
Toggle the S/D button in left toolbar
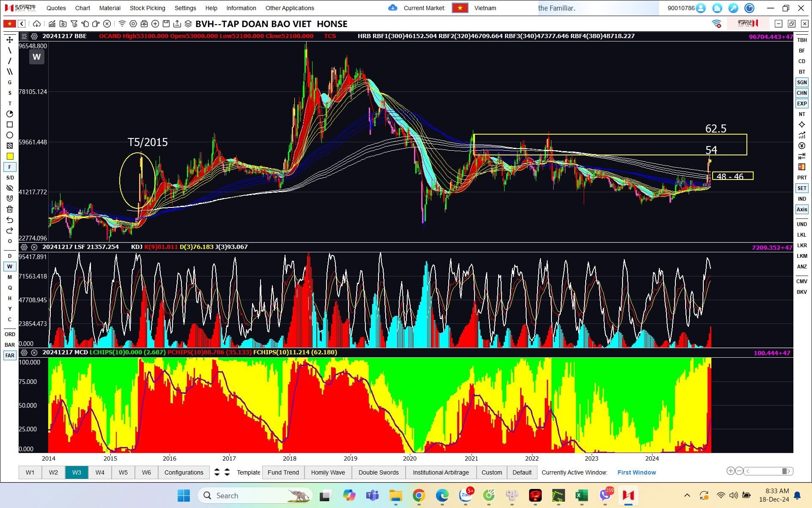[10, 177]
